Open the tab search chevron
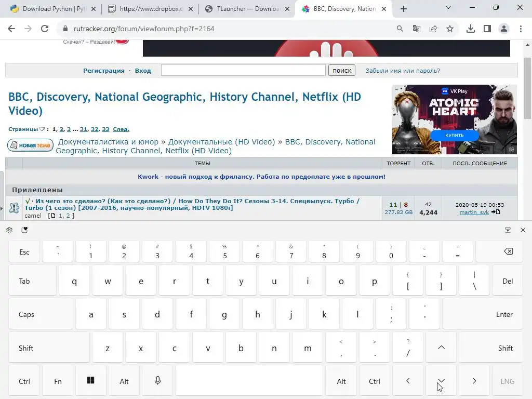The width and height of the screenshot is (532, 399). pos(448,7)
